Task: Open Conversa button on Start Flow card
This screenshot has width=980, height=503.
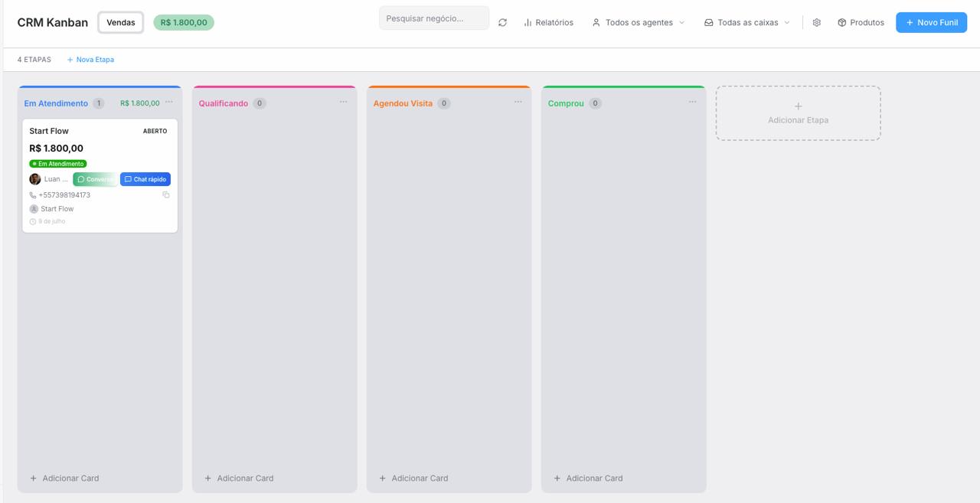Action: [95, 179]
